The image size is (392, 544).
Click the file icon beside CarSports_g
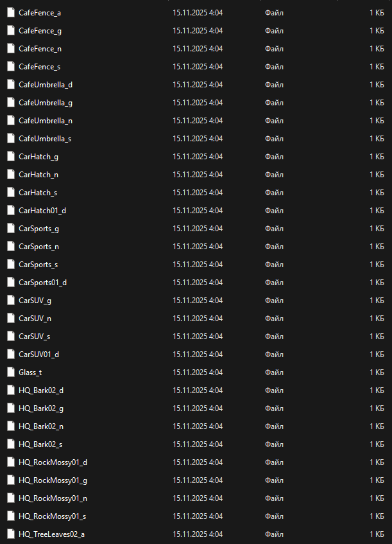pyautogui.click(x=10, y=228)
